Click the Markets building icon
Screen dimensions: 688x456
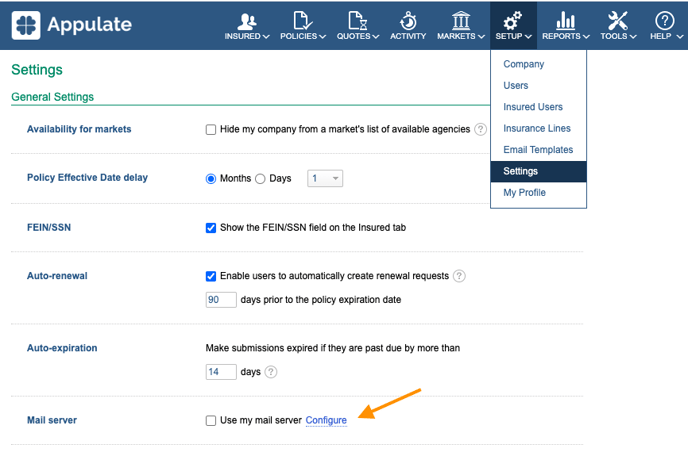coord(461,21)
